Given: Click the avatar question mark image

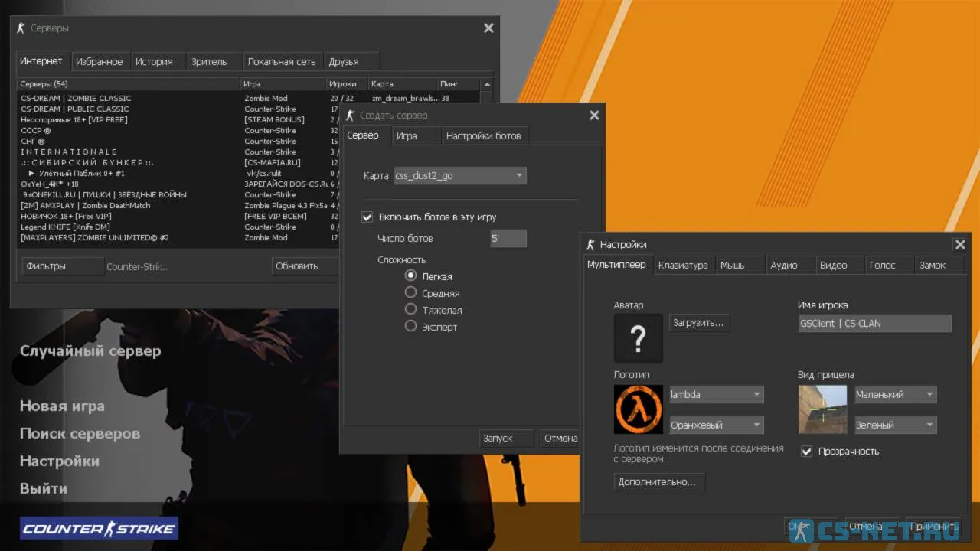Looking at the screenshot, I should (639, 337).
